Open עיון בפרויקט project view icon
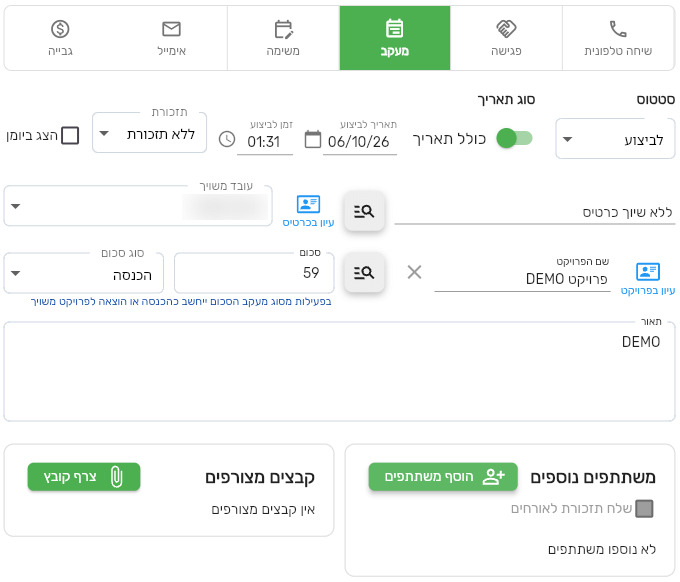Viewport: 680px width, 582px height. [648, 271]
